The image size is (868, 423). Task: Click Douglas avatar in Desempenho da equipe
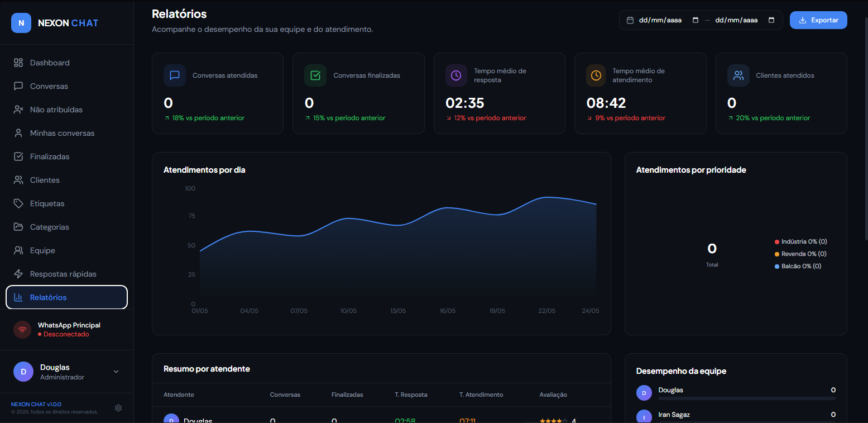[644, 393]
